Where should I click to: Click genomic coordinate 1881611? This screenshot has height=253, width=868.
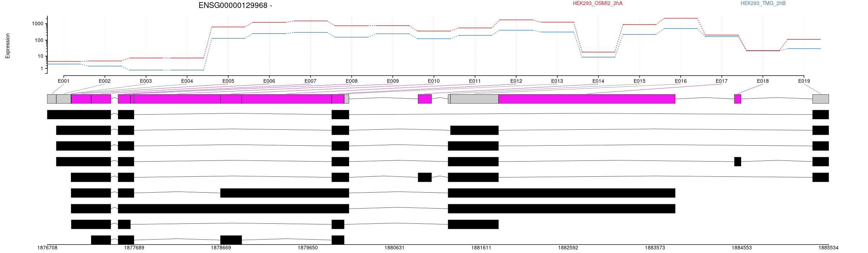click(481, 248)
